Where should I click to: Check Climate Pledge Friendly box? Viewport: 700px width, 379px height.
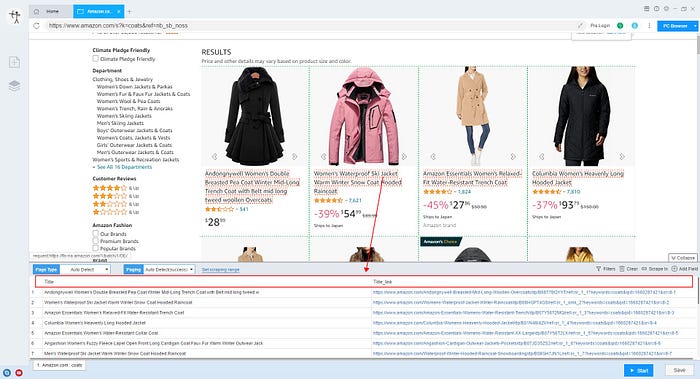point(96,58)
